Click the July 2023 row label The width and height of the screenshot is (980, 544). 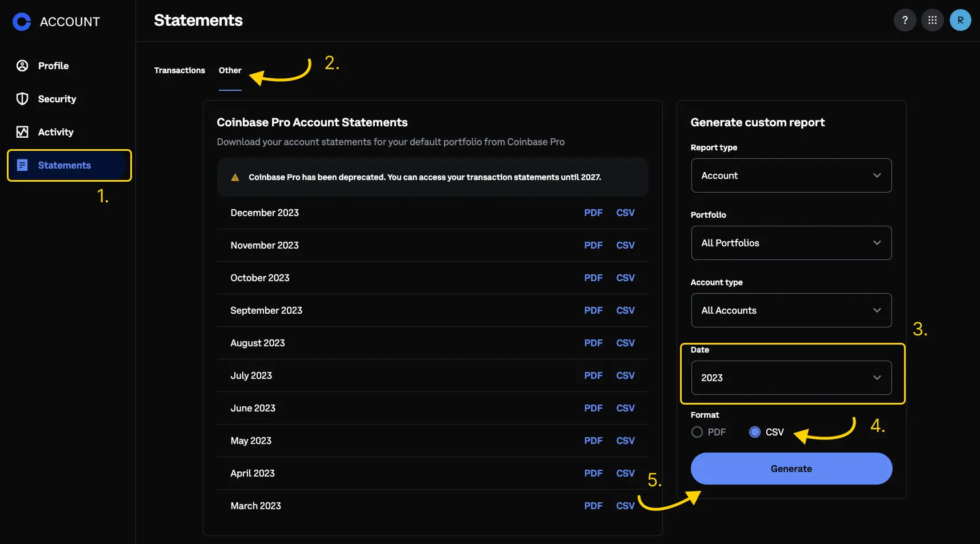click(251, 375)
